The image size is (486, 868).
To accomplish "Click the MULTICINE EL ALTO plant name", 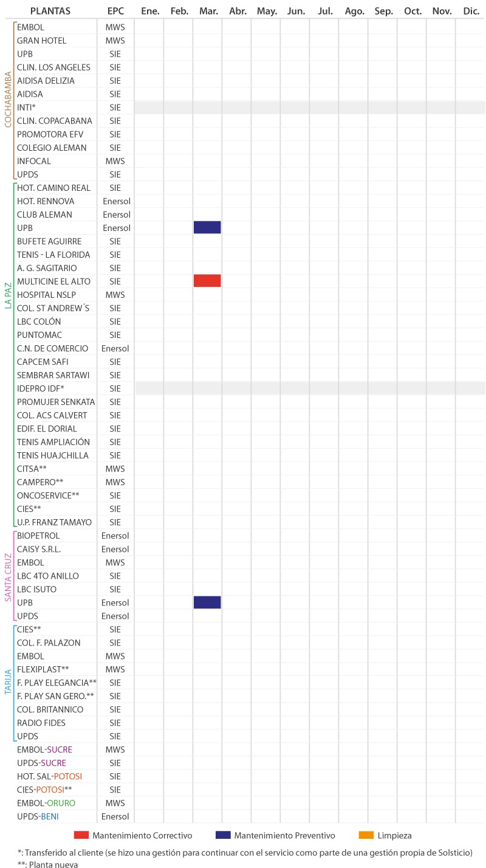I will pyautogui.click(x=53, y=281).
